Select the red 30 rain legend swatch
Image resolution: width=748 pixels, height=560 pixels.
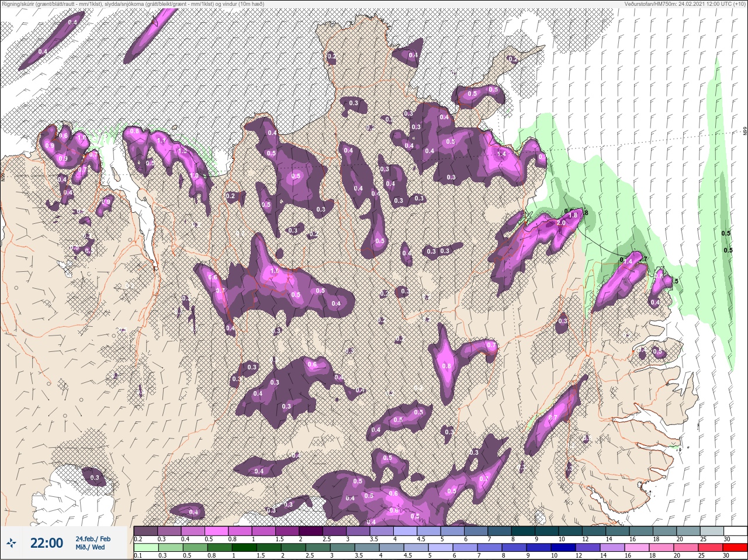click(735, 548)
